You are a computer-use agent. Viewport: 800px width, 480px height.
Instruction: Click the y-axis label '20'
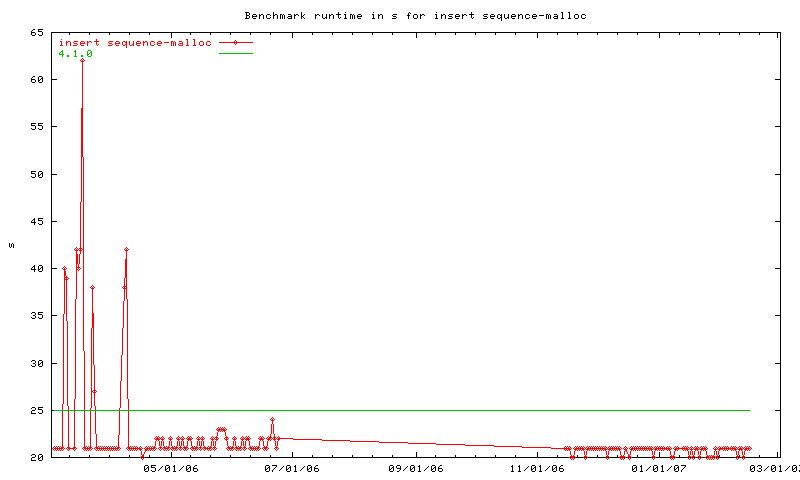coord(37,458)
